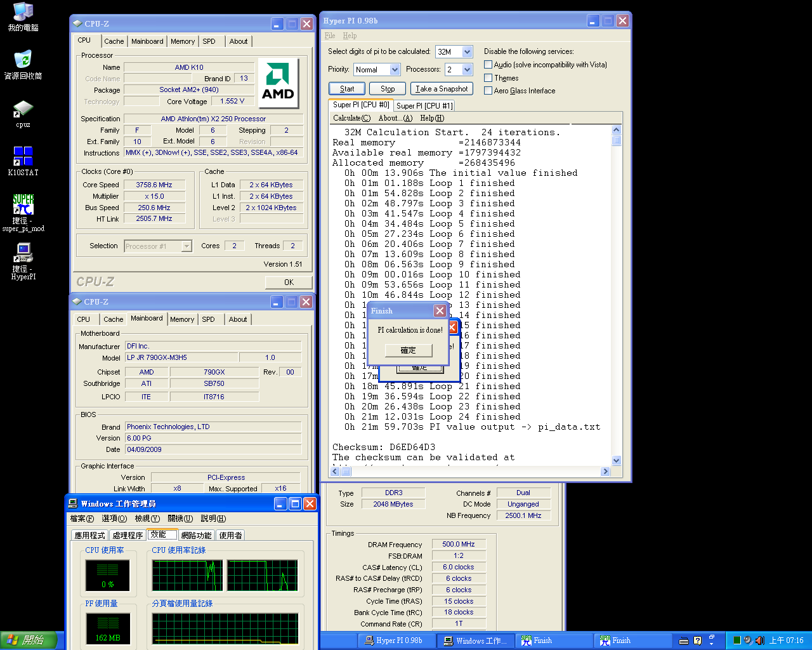
Task: Select the Super PI [CPU #1] tab
Action: [424, 106]
